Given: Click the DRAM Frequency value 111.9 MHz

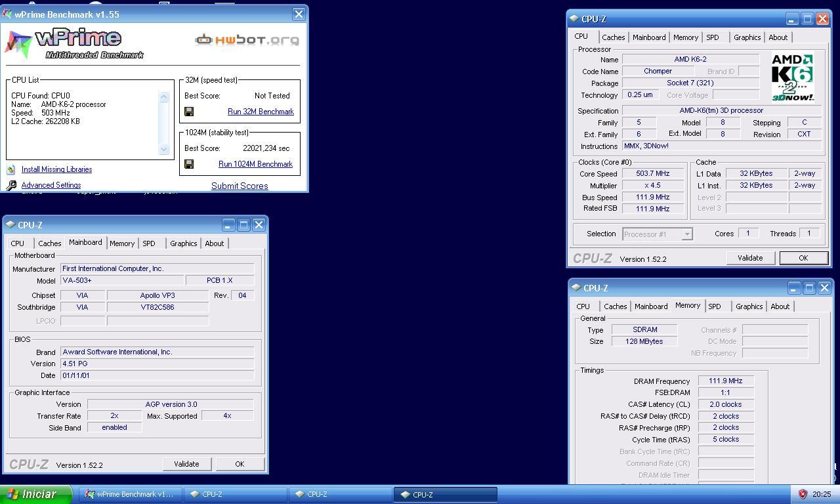Looking at the screenshot, I should [x=726, y=381].
